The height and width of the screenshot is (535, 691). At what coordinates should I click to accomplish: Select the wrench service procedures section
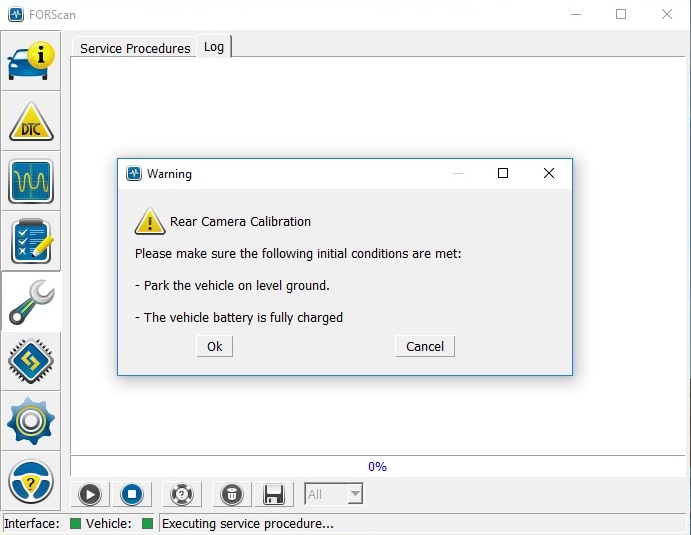tap(31, 301)
